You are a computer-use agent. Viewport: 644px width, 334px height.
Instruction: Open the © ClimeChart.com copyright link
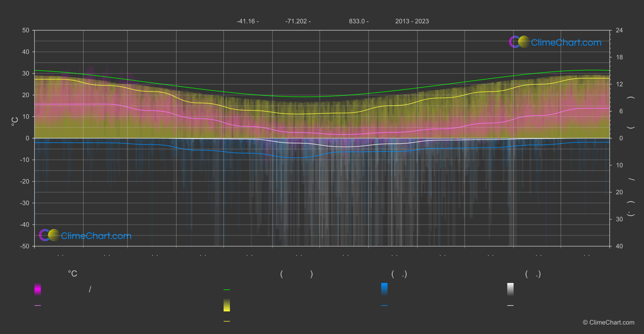608,323
